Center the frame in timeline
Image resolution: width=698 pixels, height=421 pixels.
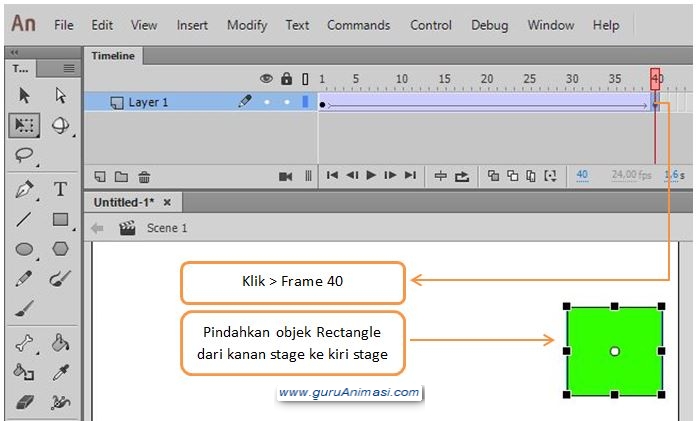coord(440,176)
